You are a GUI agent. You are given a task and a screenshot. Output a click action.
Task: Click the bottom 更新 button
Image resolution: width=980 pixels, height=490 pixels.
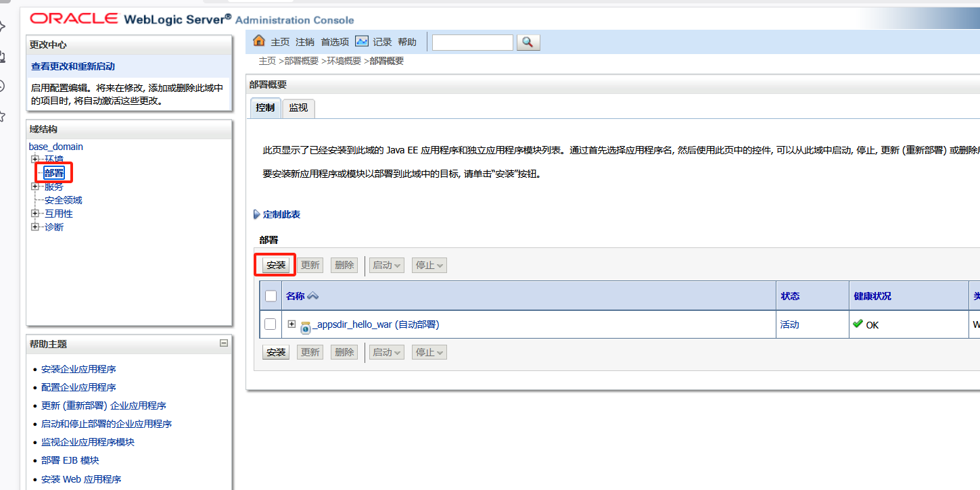(x=310, y=352)
